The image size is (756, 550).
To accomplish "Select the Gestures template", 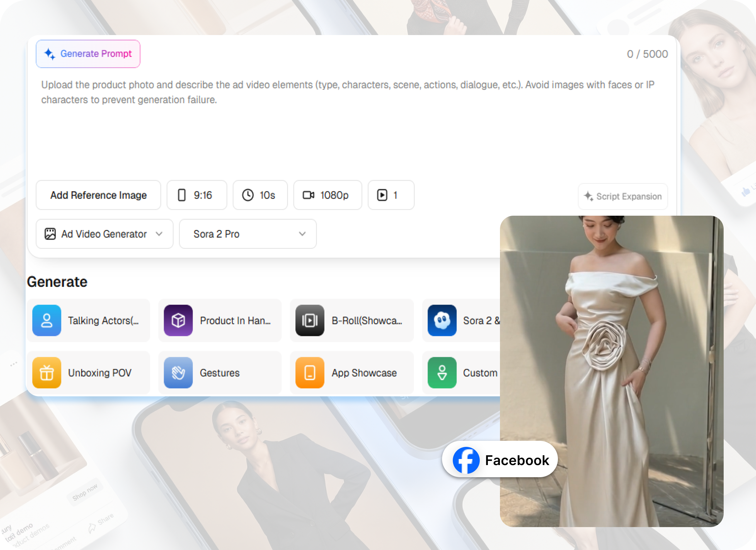I will pos(220,373).
